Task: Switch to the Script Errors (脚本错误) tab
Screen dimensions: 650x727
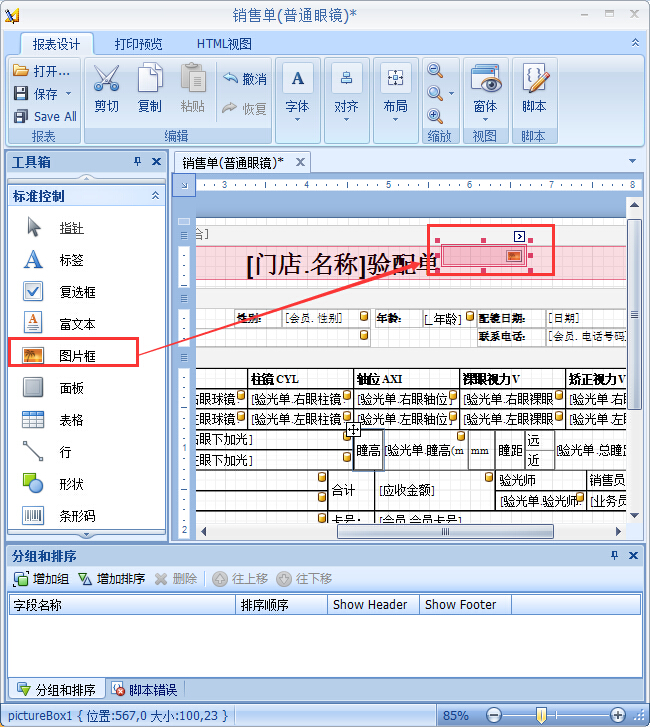Action: click(146, 689)
